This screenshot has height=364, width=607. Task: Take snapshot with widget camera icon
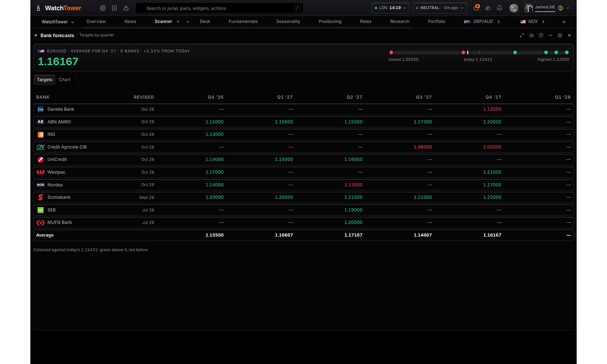click(x=531, y=36)
